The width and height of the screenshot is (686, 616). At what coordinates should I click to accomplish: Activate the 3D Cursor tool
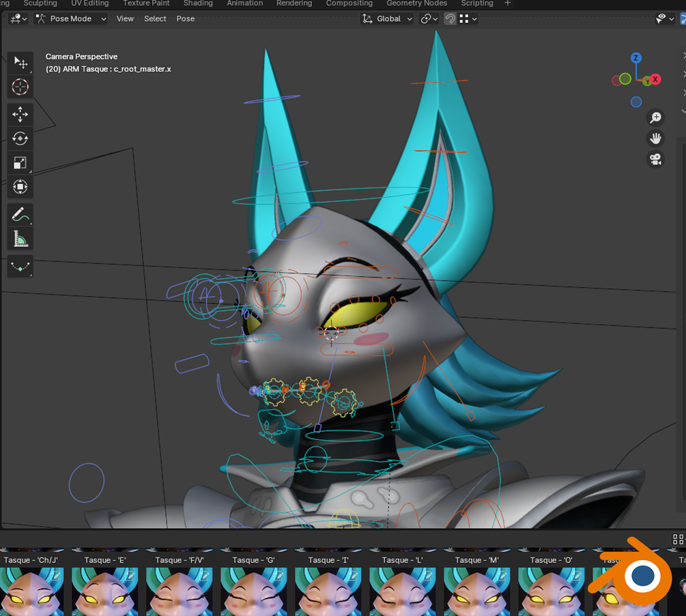click(x=20, y=87)
